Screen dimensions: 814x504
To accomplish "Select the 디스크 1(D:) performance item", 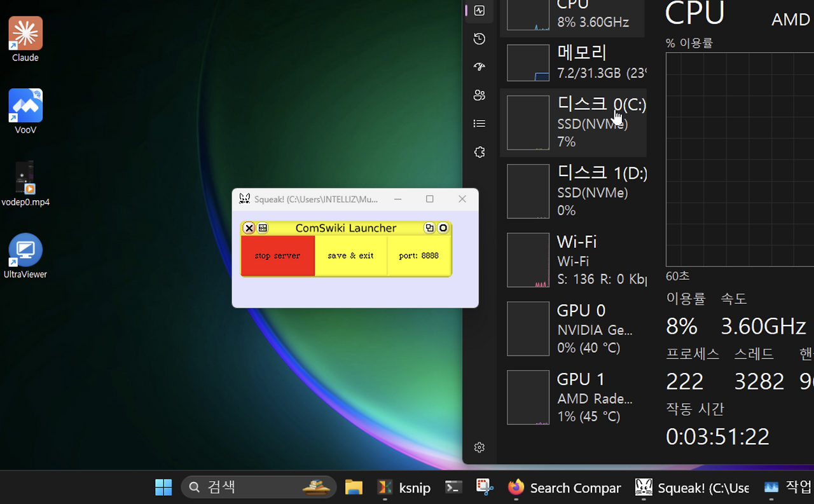I will (x=573, y=191).
